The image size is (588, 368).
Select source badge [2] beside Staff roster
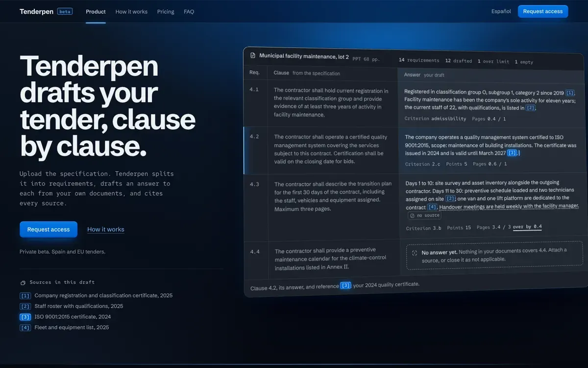[x=25, y=306]
